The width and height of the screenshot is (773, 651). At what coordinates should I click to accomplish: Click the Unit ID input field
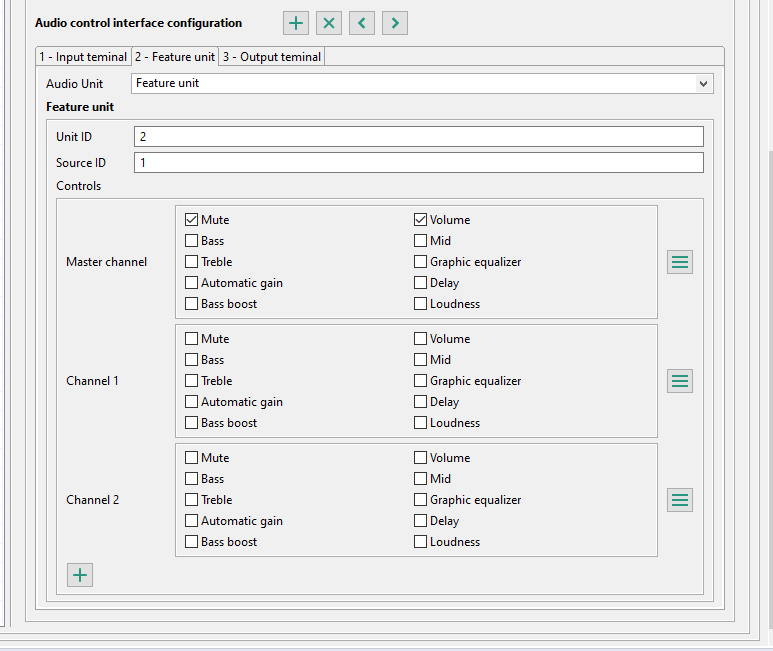tap(418, 136)
